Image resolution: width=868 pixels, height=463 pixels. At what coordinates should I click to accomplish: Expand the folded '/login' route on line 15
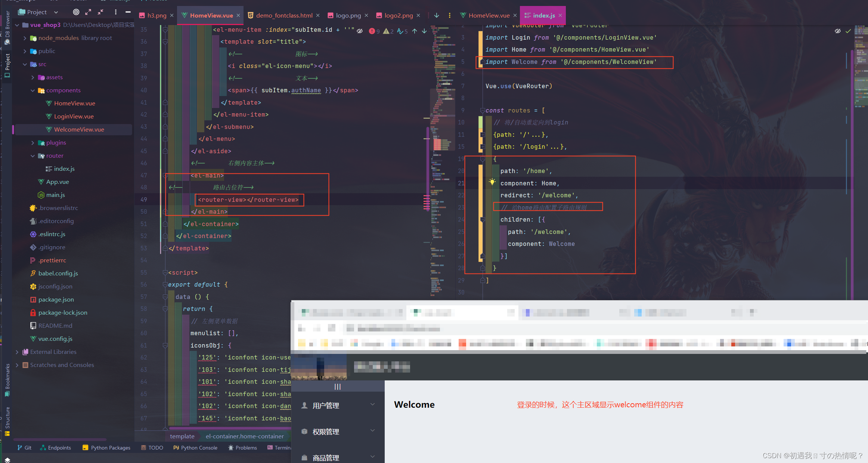pyautogui.click(x=483, y=147)
